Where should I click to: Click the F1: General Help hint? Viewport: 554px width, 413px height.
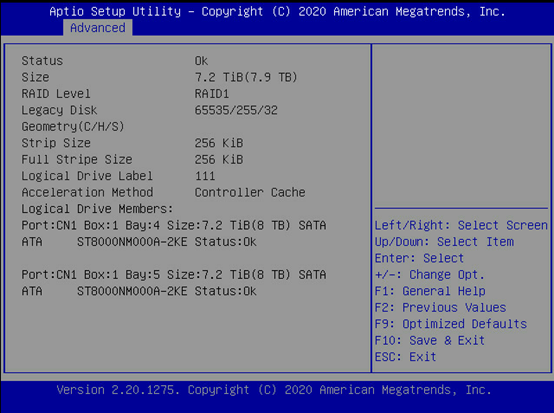430,291
